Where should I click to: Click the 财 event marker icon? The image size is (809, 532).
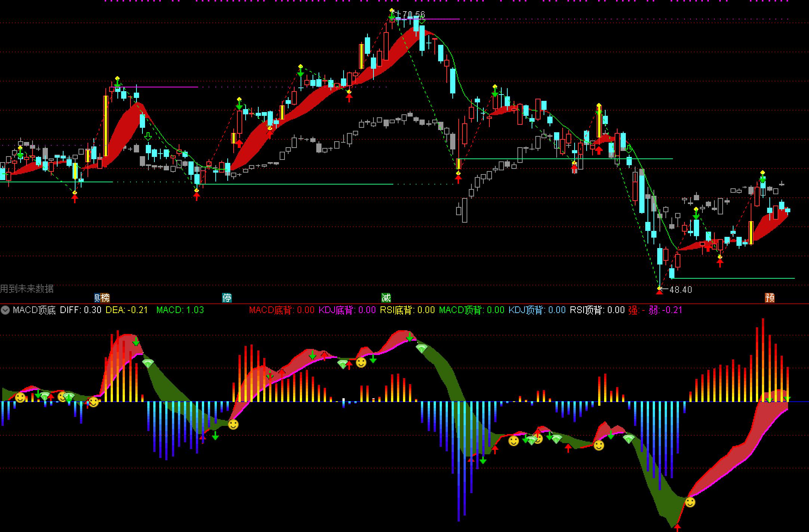coord(98,298)
